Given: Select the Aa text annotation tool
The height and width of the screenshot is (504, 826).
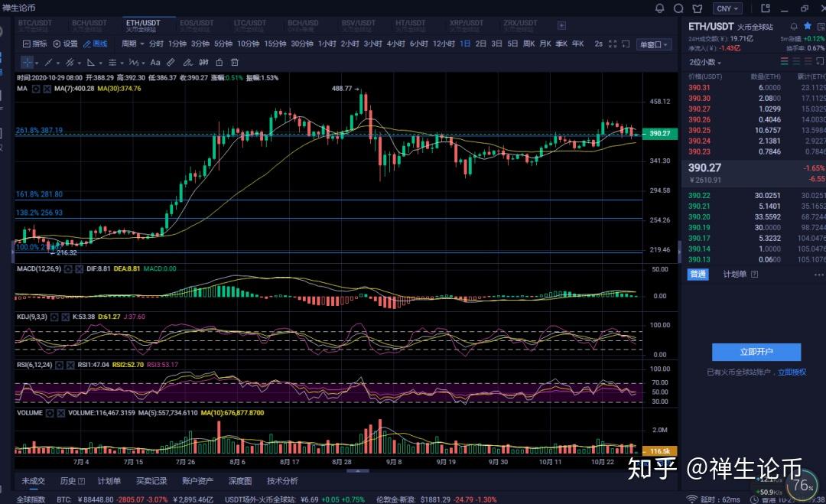Looking at the screenshot, I should pyautogui.click(x=154, y=63).
